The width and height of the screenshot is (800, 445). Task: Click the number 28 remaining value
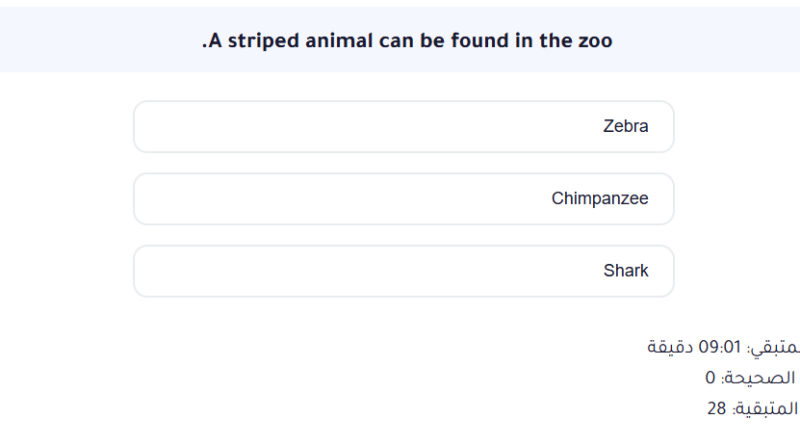tap(716, 409)
